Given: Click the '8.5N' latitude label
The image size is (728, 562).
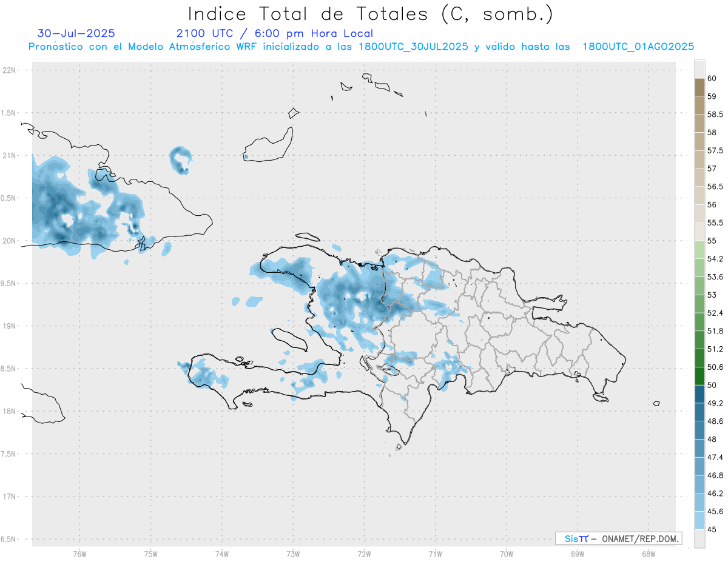Looking at the screenshot, I should [x=9, y=369].
